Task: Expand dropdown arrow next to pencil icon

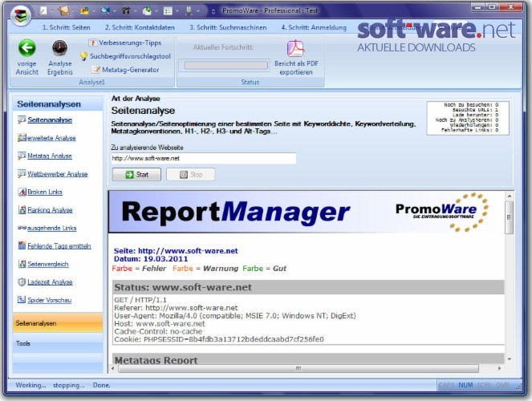Action: (52, 11)
